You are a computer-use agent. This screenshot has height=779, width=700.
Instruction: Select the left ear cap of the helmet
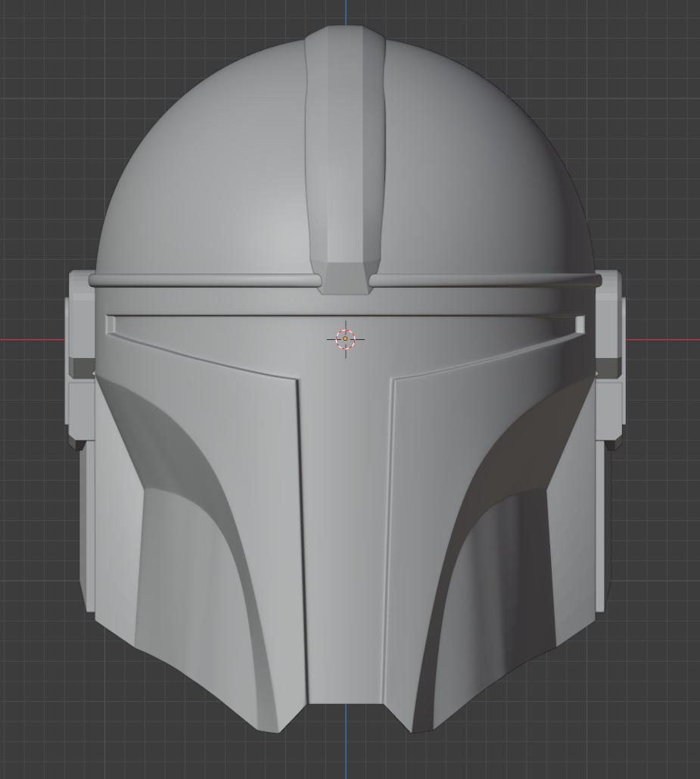pos(79,360)
